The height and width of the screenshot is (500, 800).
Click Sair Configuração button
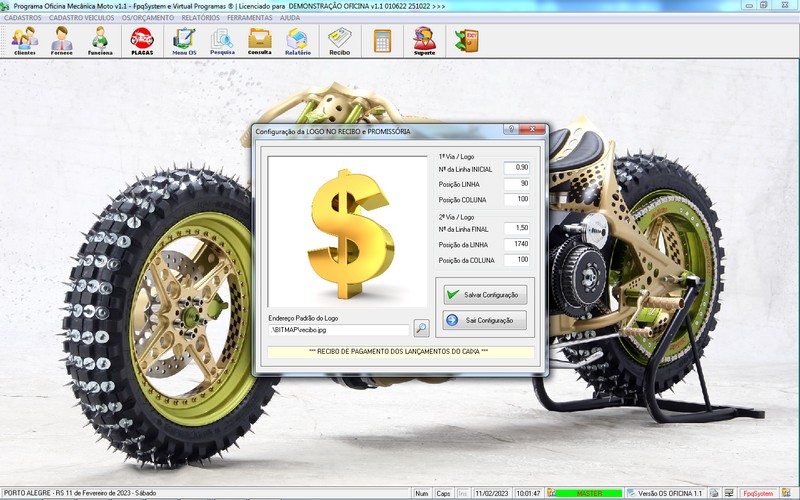point(485,320)
